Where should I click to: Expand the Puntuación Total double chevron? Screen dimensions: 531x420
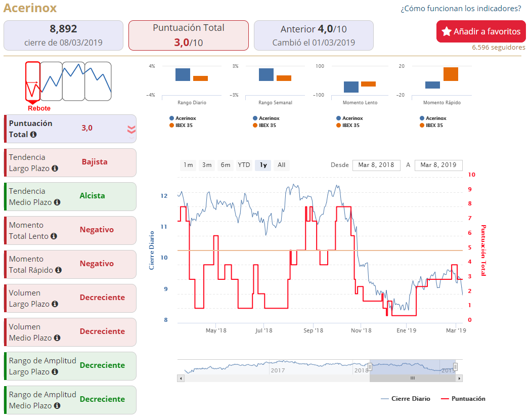[131, 130]
